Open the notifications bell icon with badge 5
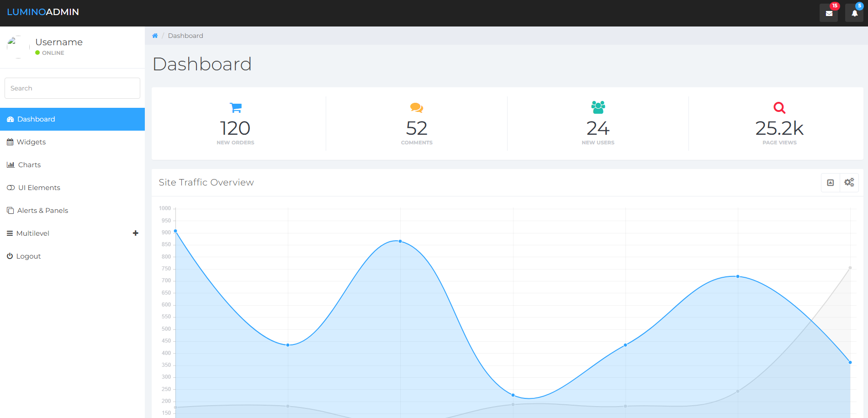868x418 pixels. [854, 13]
